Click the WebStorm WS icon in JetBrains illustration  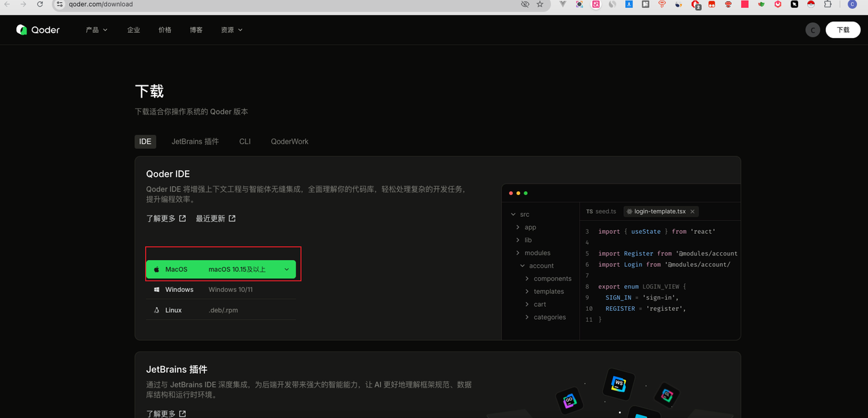pyautogui.click(x=618, y=383)
